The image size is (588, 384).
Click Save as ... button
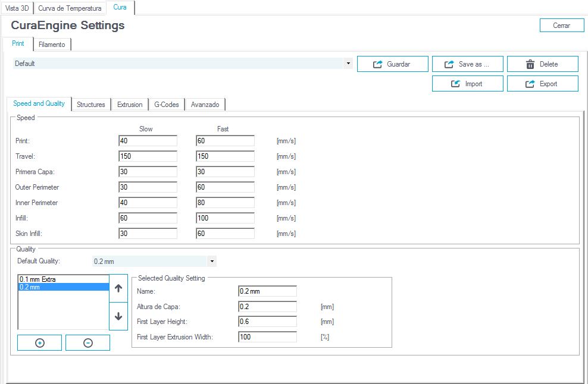point(468,64)
